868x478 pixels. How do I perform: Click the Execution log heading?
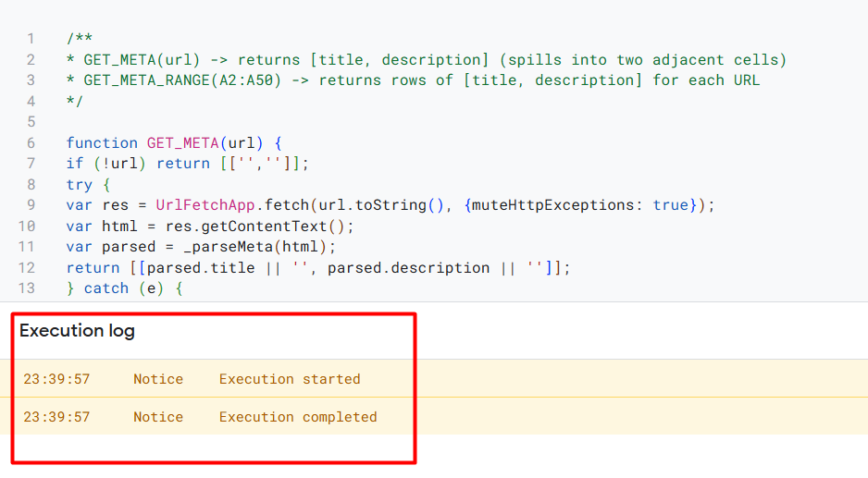[77, 331]
